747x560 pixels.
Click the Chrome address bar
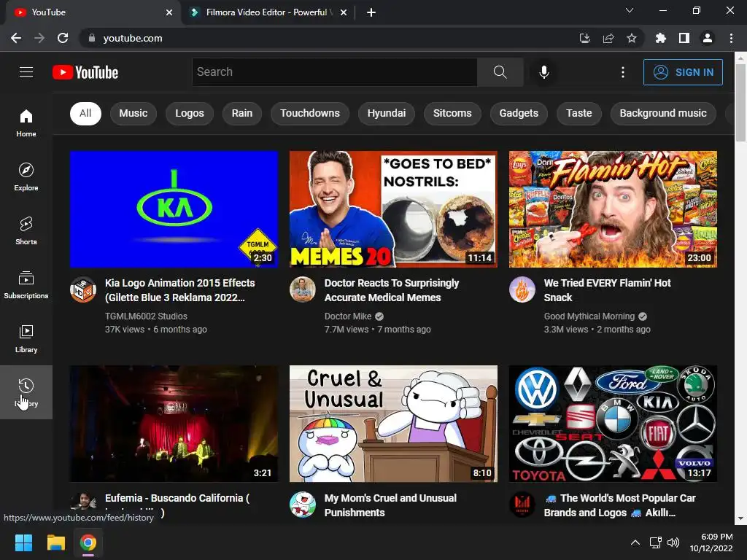tap(333, 38)
